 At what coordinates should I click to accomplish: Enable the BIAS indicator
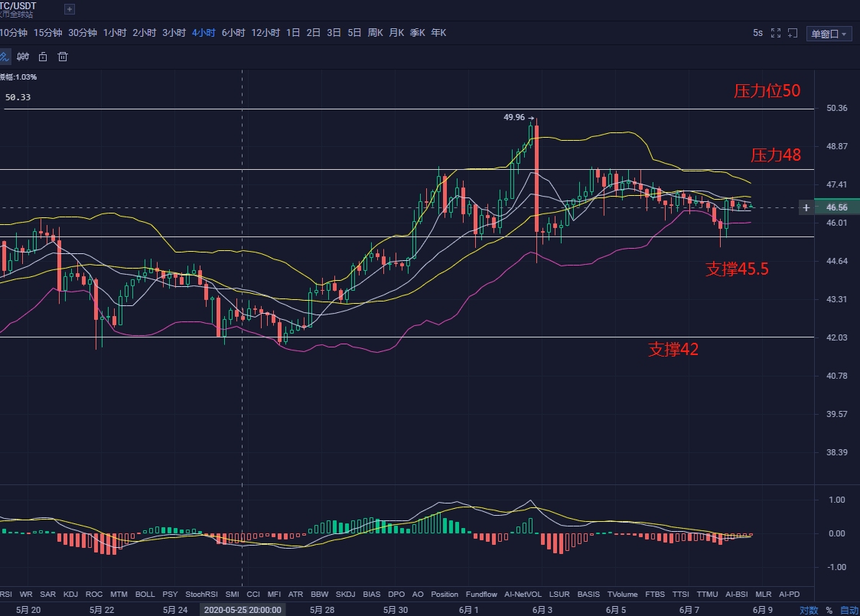pos(371,594)
